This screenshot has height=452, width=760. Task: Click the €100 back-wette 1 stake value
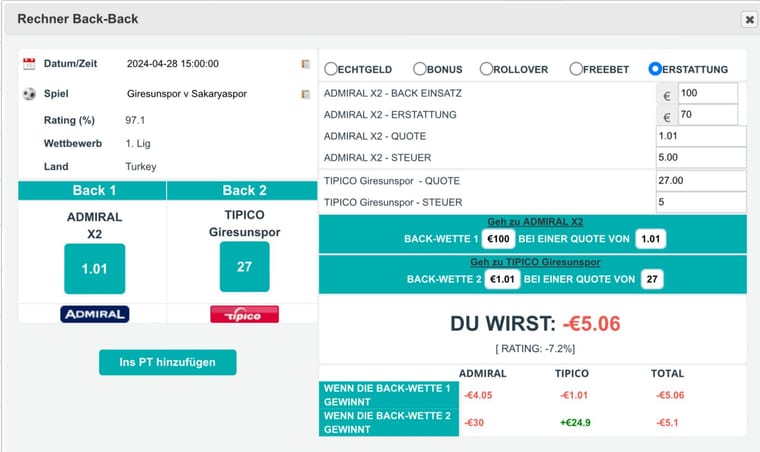498,239
